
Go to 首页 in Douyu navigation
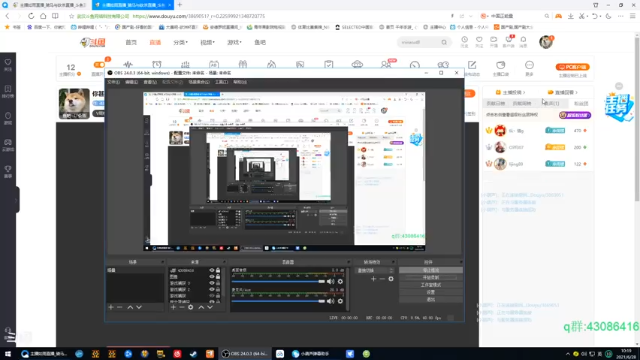pos(131,42)
